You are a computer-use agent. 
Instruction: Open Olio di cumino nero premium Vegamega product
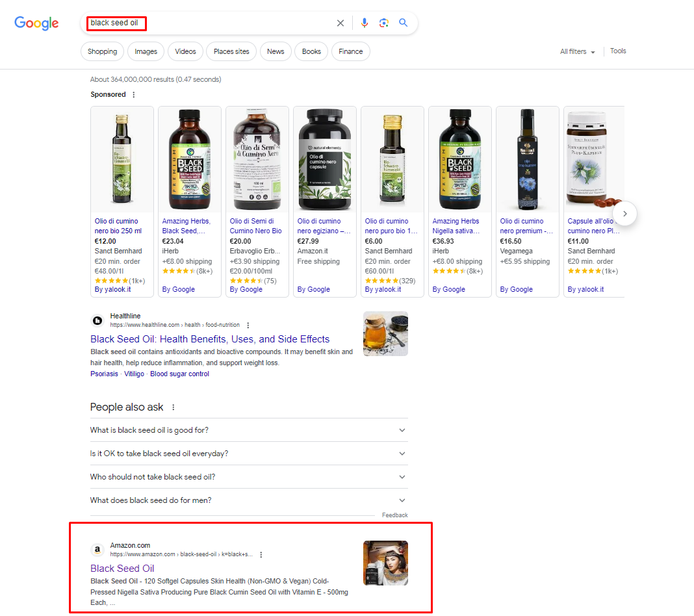pos(526,225)
